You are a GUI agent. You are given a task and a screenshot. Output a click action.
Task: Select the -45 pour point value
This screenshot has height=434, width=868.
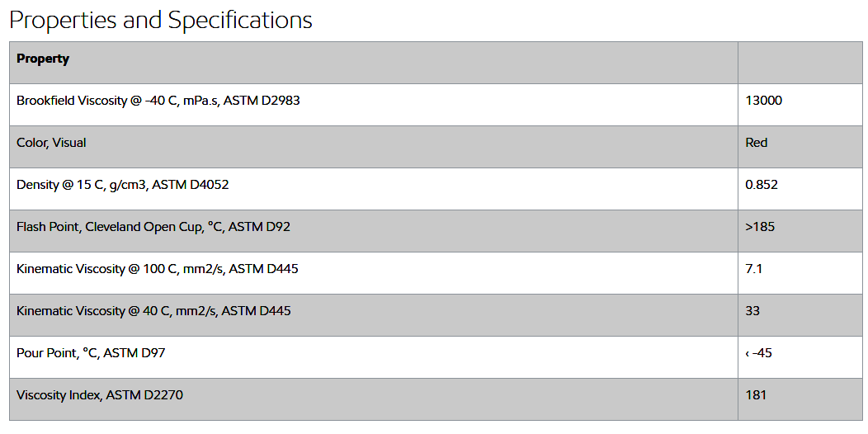[x=758, y=353]
